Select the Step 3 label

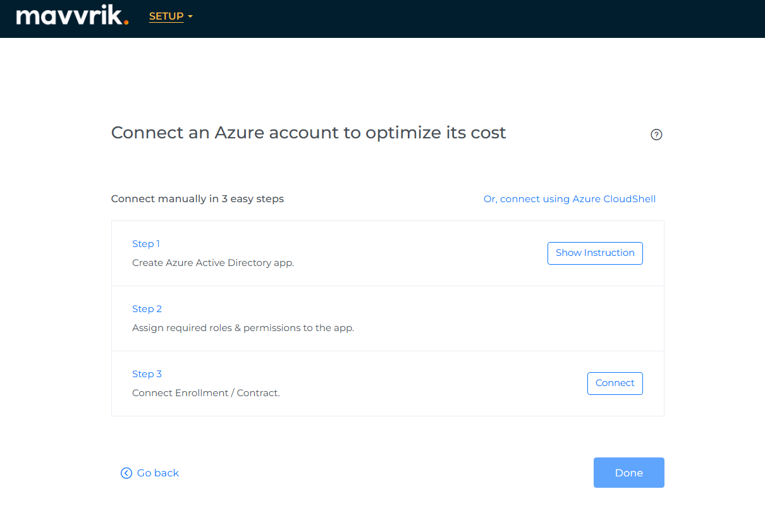point(147,374)
